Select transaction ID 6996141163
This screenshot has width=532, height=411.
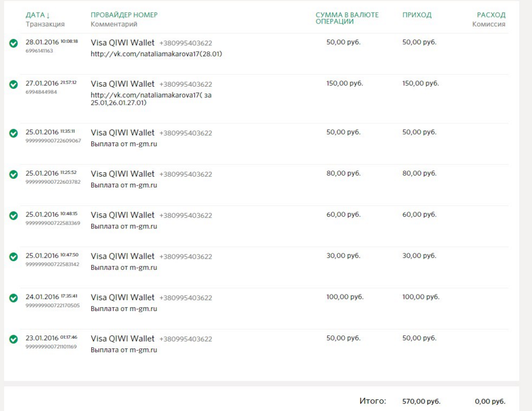(x=39, y=51)
